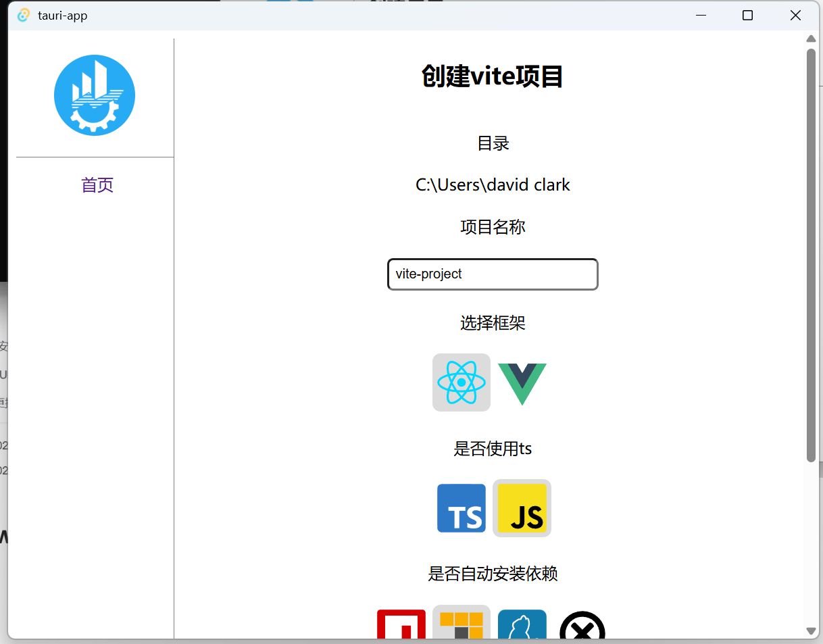
Task: Close the tauri-app window
Action: coord(795,15)
